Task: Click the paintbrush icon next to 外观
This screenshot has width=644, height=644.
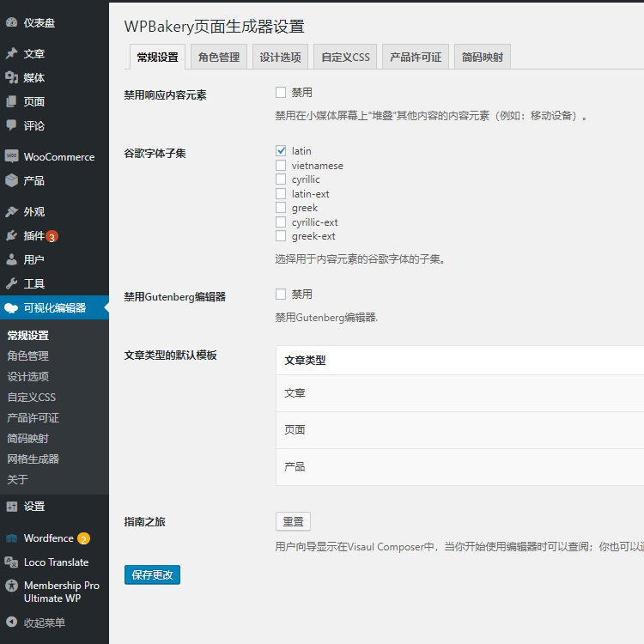Action: (12, 211)
